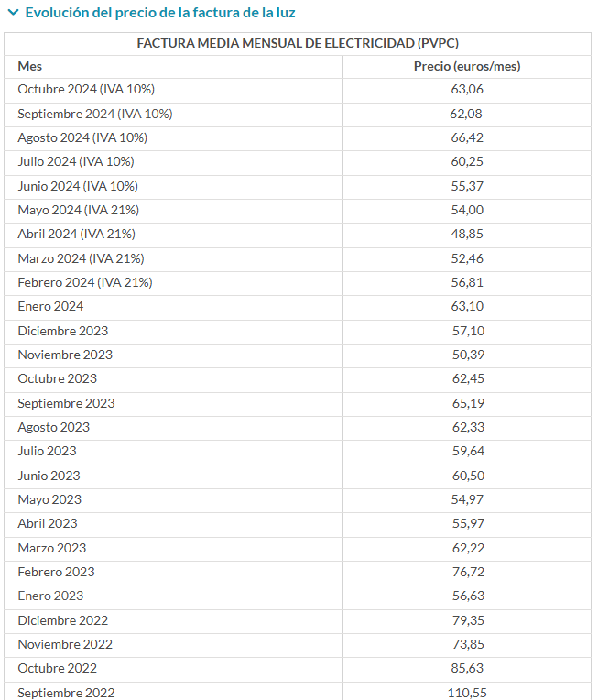Image resolution: width=598 pixels, height=700 pixels.
Task: Select the table title FACTURA MEDIA MENSUAL
Action: point(298,43)
